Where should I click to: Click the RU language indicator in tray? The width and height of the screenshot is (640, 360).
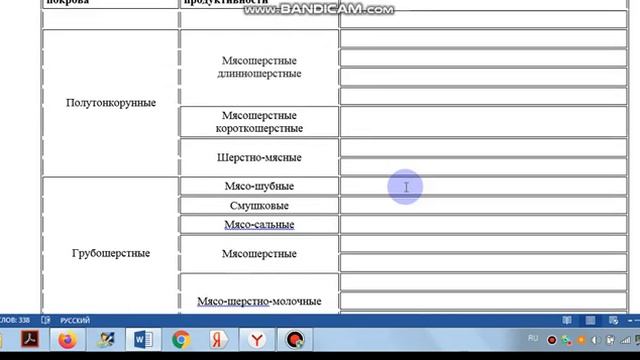point(533,338)
